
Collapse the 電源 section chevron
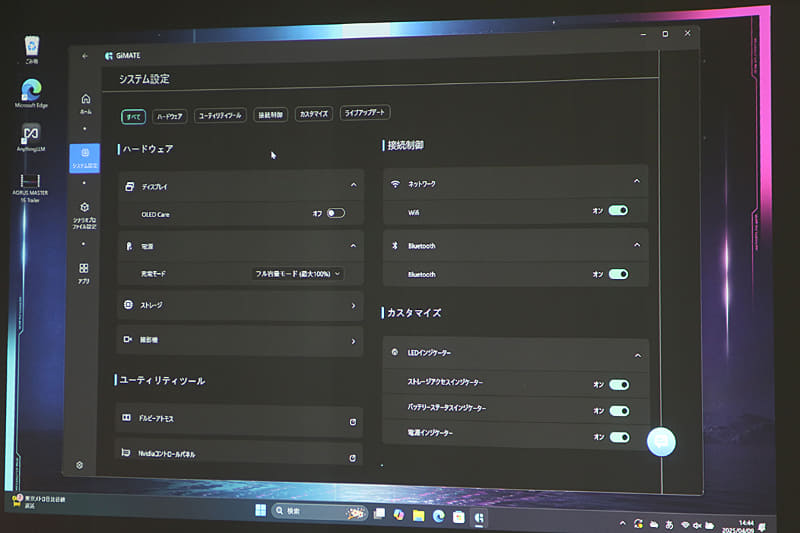353,246
